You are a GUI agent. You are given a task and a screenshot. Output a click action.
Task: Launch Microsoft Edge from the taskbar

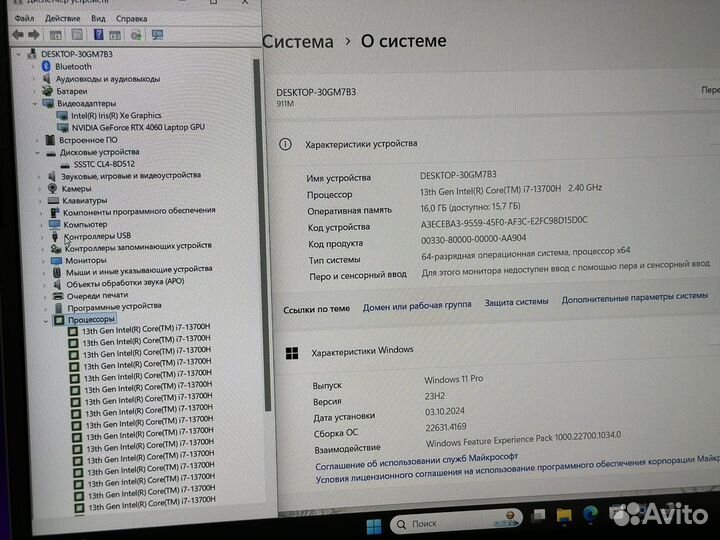pos(591,514)
